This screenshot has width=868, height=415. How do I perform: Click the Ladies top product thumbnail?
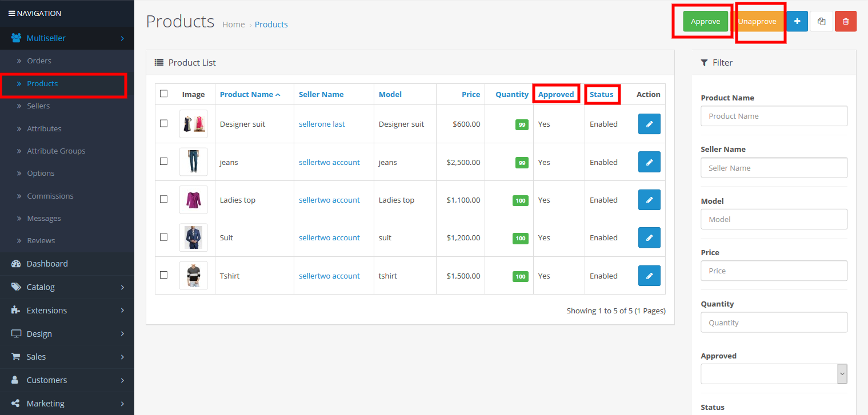tap(193, 200)
